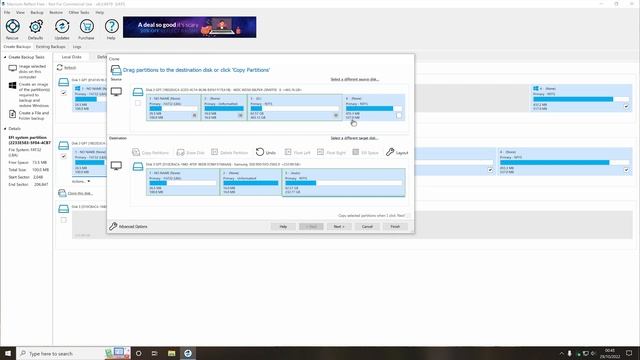
Task: Click the File and Folder backup icon
Action: [12, 114]
